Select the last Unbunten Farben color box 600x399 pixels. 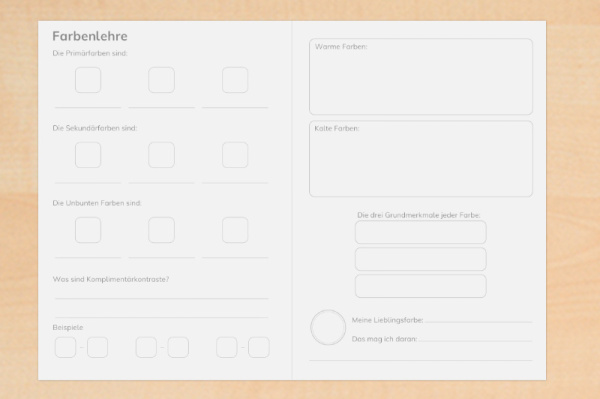[x=235, y=230]
